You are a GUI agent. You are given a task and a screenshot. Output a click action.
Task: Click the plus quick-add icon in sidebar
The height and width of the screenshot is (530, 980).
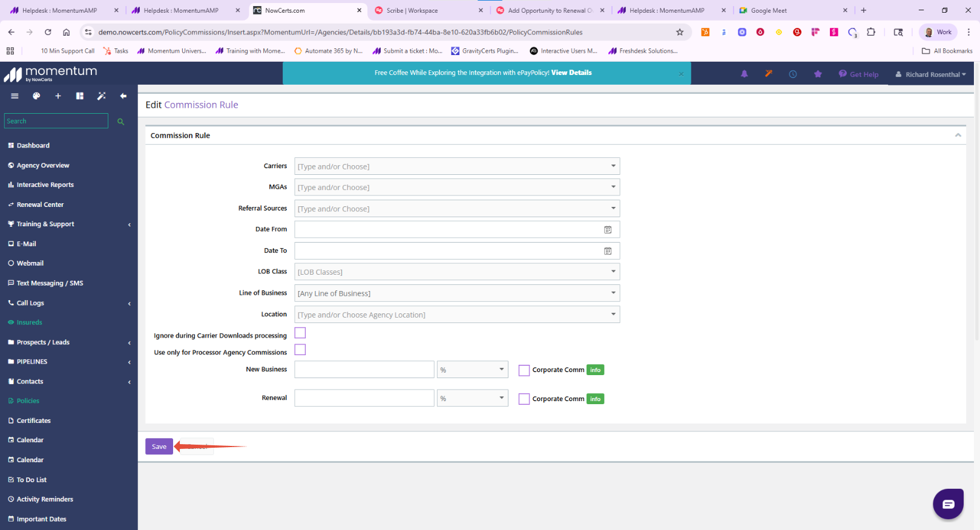click(x=58, y=96)
